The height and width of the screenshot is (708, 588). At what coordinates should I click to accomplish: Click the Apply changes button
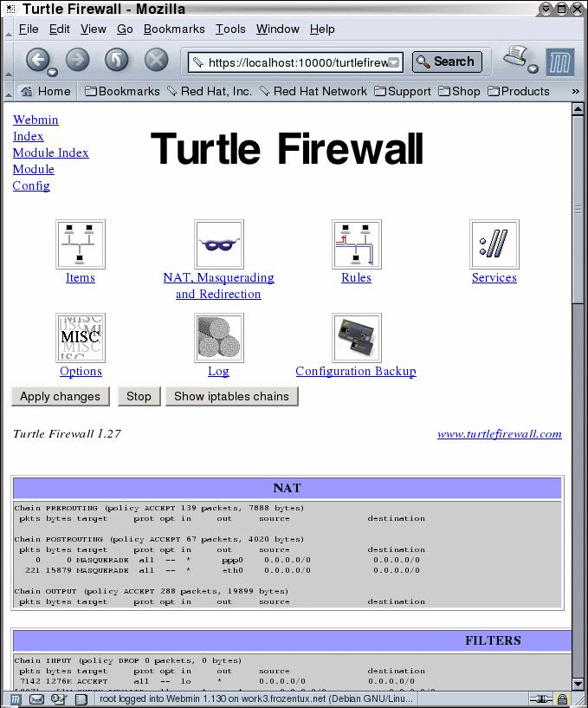click(60, 396)
